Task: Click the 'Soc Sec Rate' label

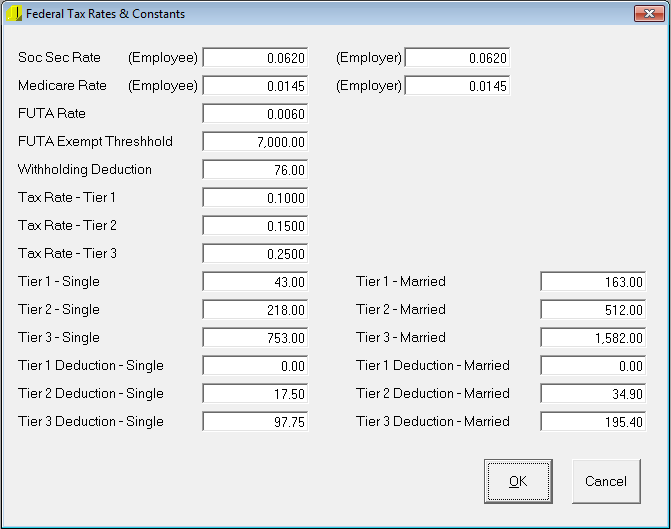Action: pos(59,57)
